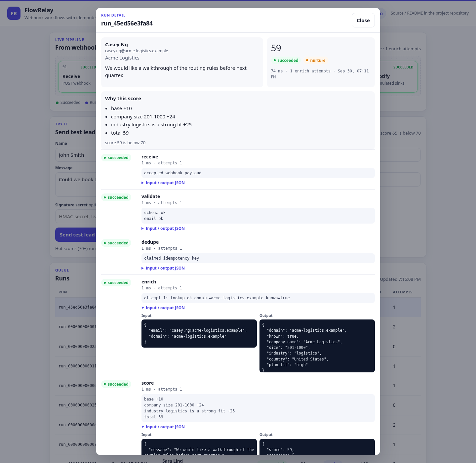
Task: Click the score value 59
Action: (x=276, y=48)
